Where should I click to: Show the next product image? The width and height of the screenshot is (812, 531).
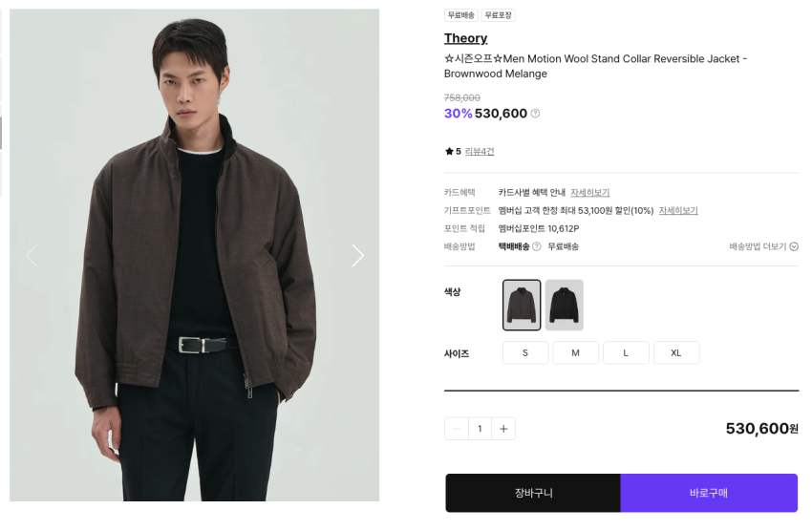coord(357,255)
